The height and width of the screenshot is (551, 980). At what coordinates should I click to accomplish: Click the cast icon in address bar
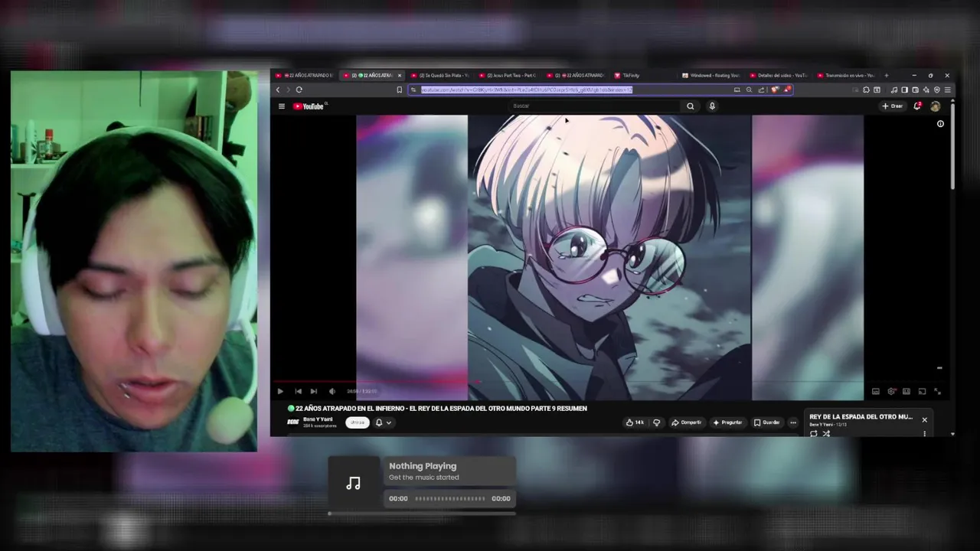(737, 90)
